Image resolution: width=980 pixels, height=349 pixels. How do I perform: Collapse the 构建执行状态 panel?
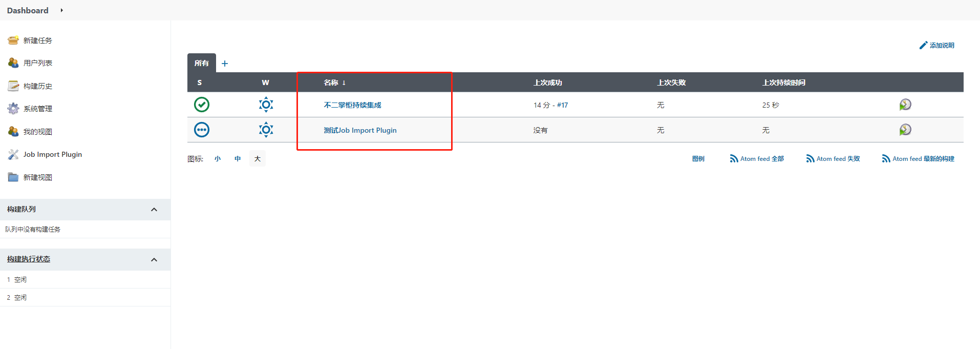click(x=154, y=260)
